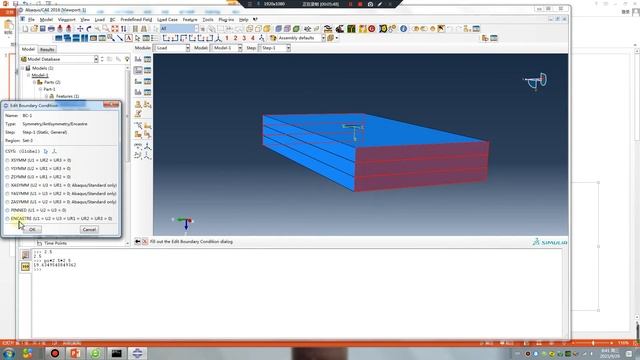Screen dimensions: 640x360
Task: Select the ZASYMM radio button
Action: tap(7, 202)
